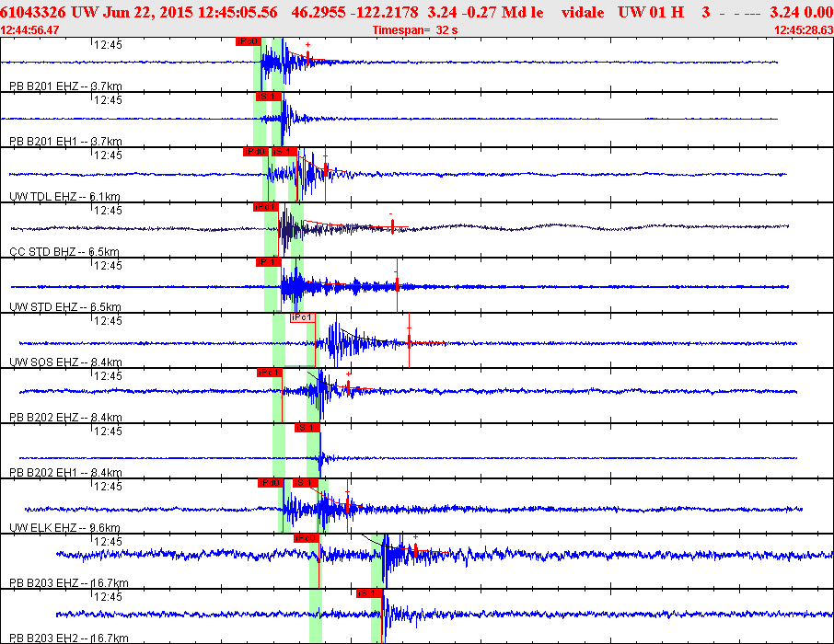Click the iS 1 pick flag on PB B202 EH1
834x644 pixels.
coord(306,428)
